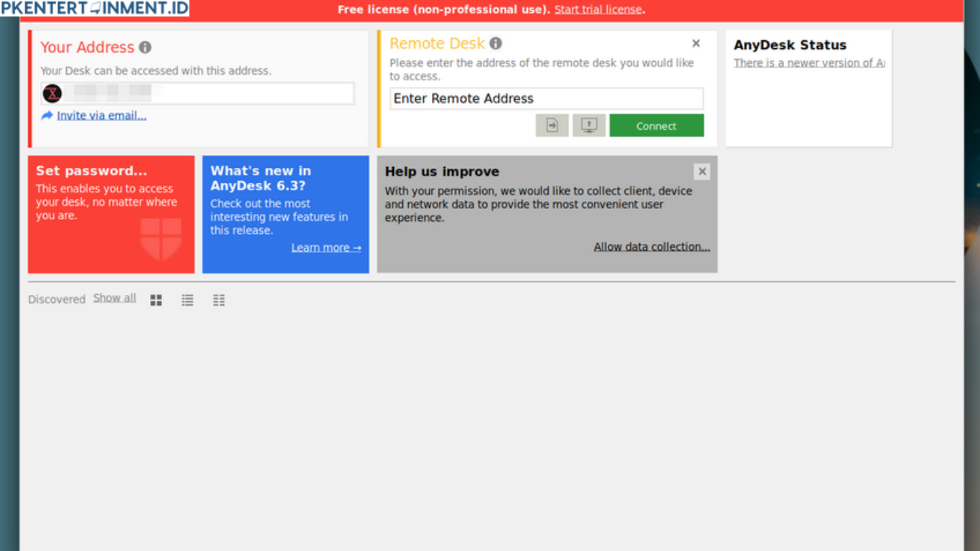This screenshot has width=980, height=551.
Task: Click the Remote Desk heading text
Action: 438,44
